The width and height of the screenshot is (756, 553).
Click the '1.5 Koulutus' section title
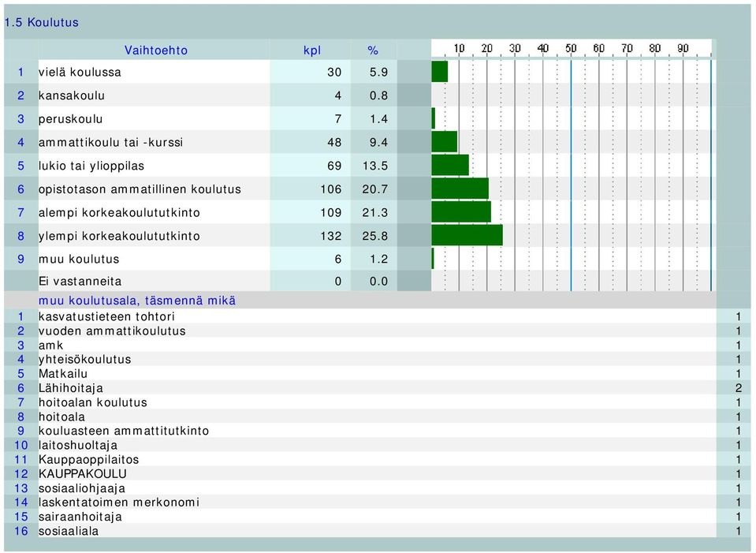point(42,22)
